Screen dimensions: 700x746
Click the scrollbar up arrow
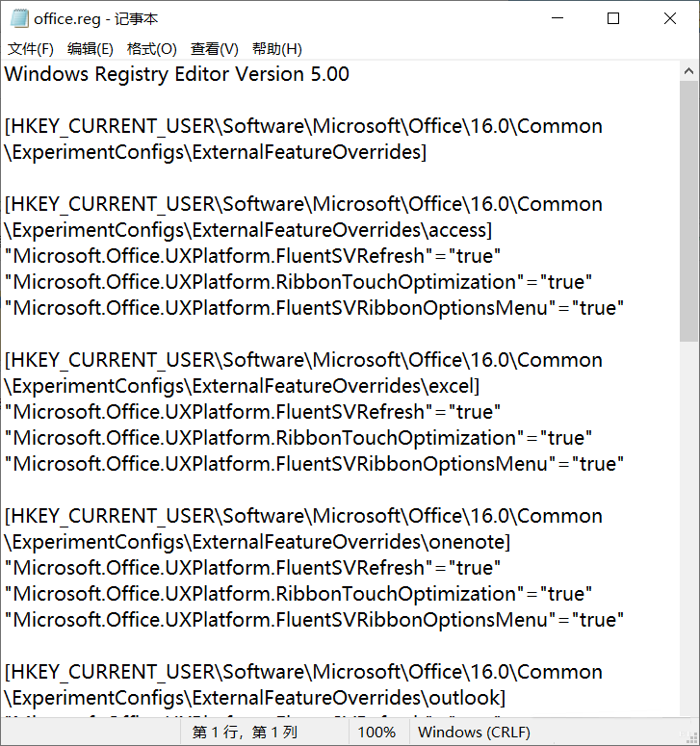(x=688, y=71)
